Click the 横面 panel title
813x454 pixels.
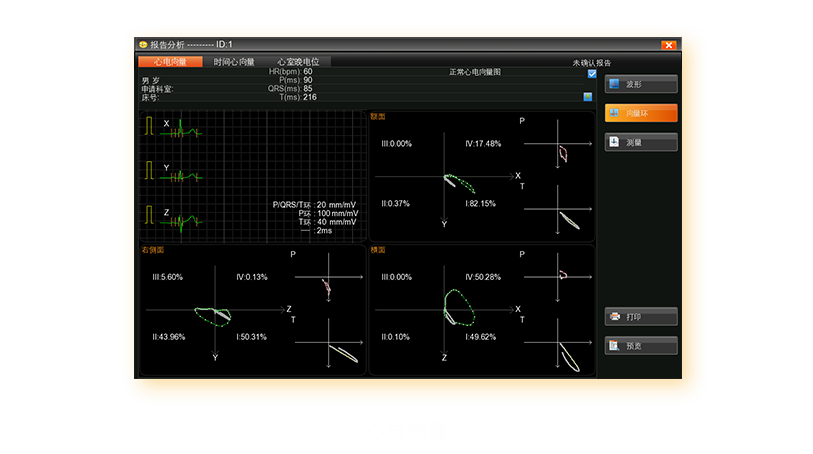click(x=378, y=250)
